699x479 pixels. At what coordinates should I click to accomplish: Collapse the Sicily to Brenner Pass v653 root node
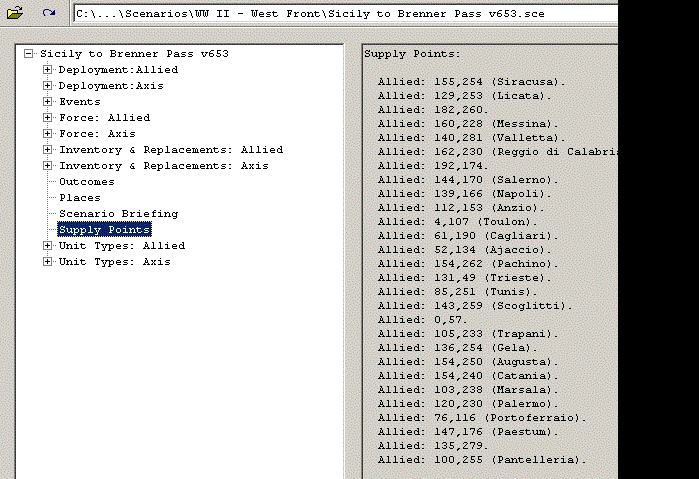click(29, 54)
